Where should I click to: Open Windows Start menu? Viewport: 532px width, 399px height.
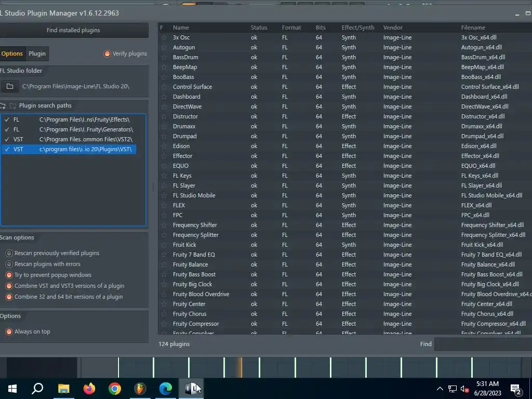coord(12,389)
